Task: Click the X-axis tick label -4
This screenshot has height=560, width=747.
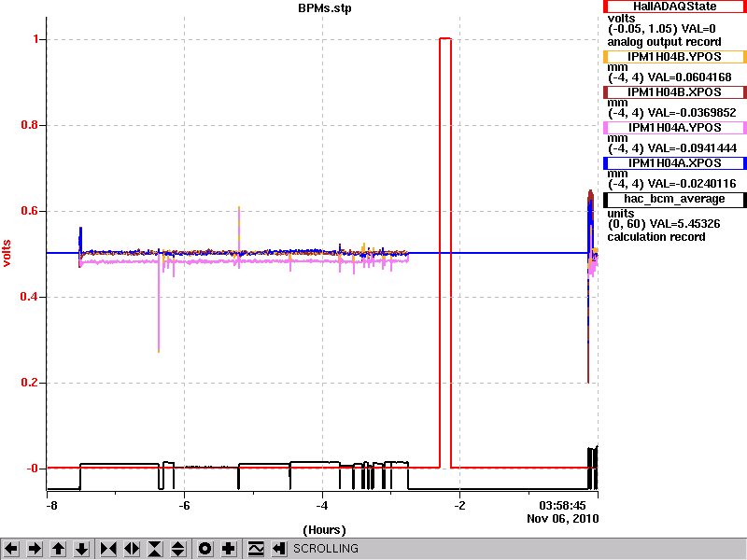Action: pos(322,506)
